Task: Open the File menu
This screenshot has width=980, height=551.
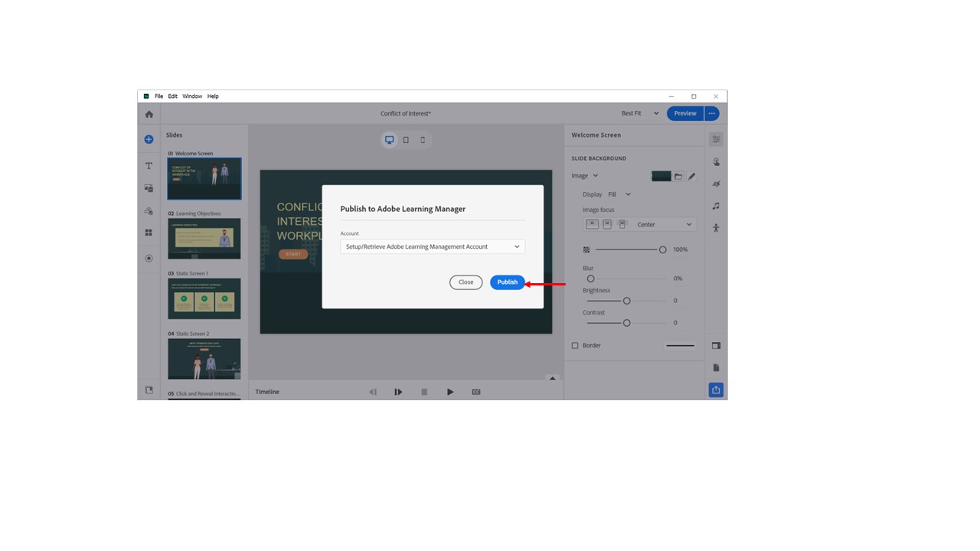Action: click(158, 96)
